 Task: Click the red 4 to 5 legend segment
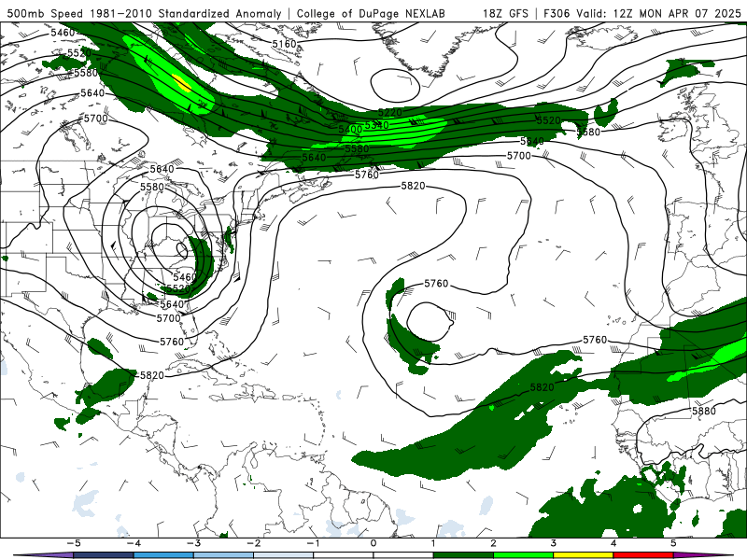643,555
